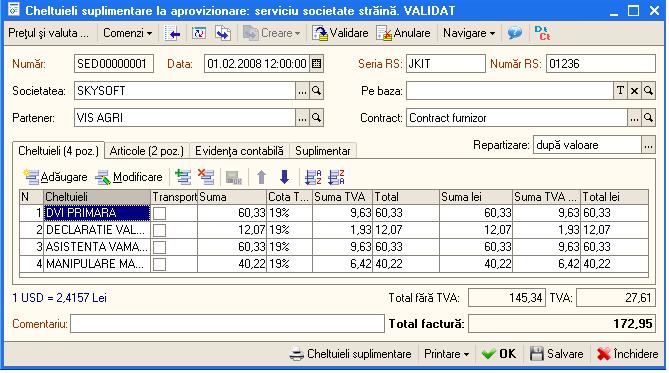
Task: Move row up with grey arrow
Action: point(262,177)
